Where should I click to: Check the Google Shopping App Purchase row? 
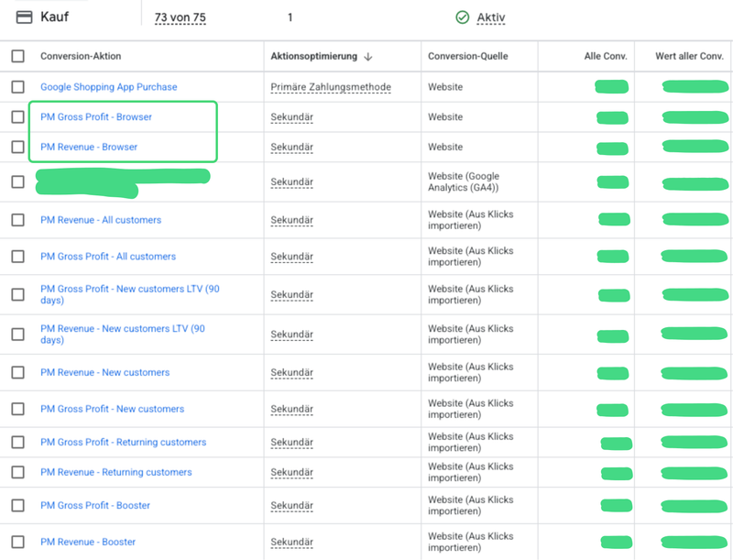[17, 87]
